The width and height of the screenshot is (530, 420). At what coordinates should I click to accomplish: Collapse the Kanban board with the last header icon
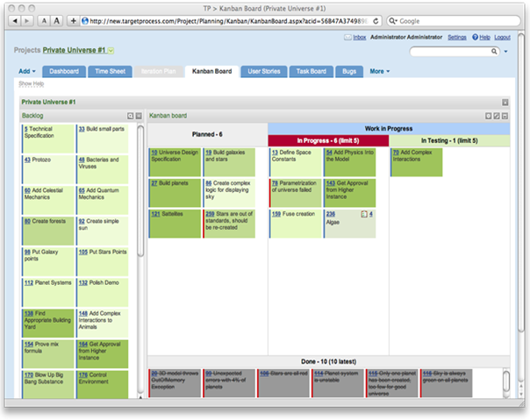[505, 116]
